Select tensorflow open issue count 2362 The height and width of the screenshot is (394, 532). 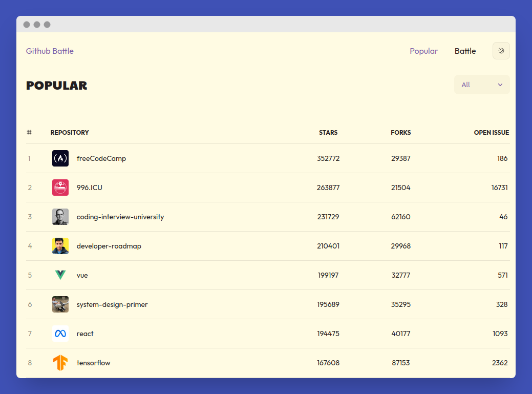[x=500, y=363]
